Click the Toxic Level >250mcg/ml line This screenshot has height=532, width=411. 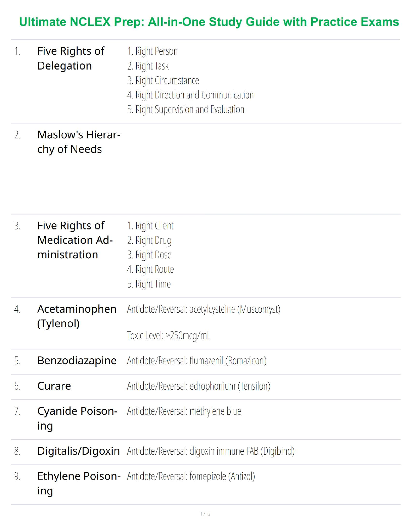[168, 335]
